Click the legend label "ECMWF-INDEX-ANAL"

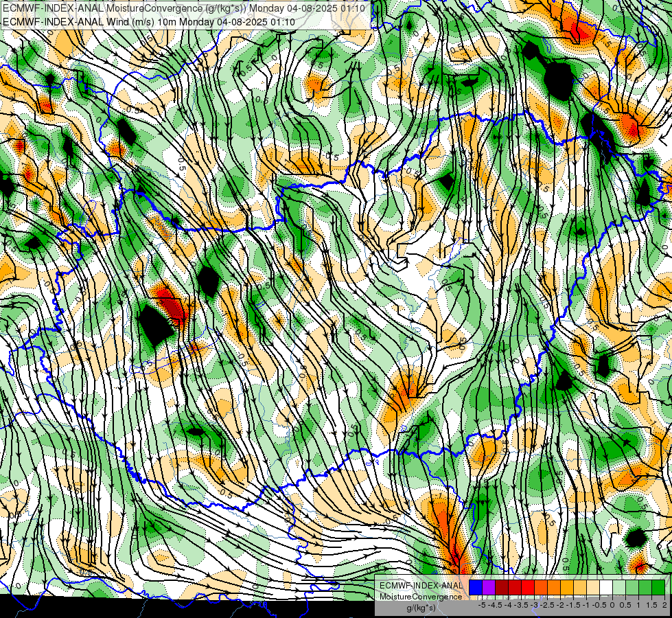[x=421, y=586]
